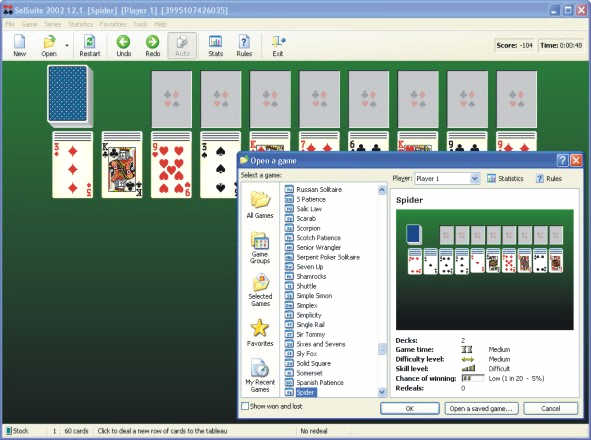Image resolution: width=591 pixels, height=440 pixels.
Task: Click the OK button in dialog
Action: point(410,408)
